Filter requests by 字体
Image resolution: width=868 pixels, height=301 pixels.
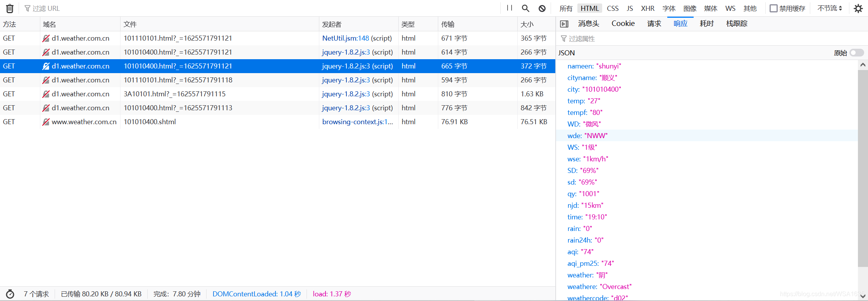(669, 8)
